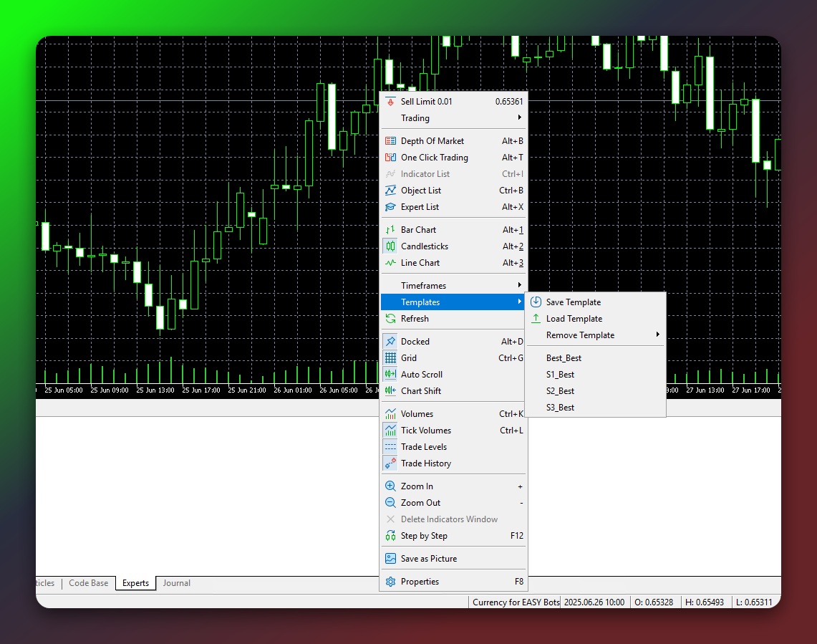The image size is (817, 644).
Task: Toggle the Docked pin option
Action: (453, 342)
